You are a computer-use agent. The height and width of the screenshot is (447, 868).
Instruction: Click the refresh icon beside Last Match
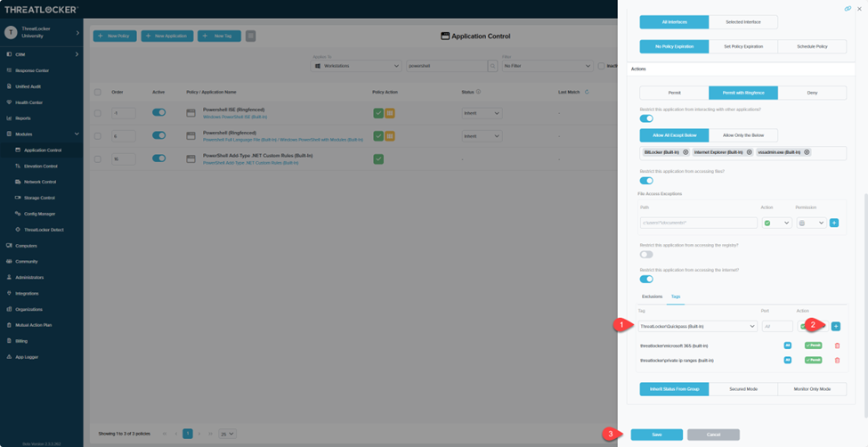pos(587,92)
